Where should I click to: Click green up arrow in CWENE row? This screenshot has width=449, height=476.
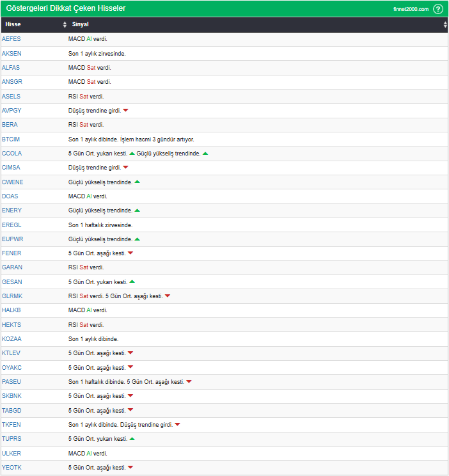click(138, 182)
